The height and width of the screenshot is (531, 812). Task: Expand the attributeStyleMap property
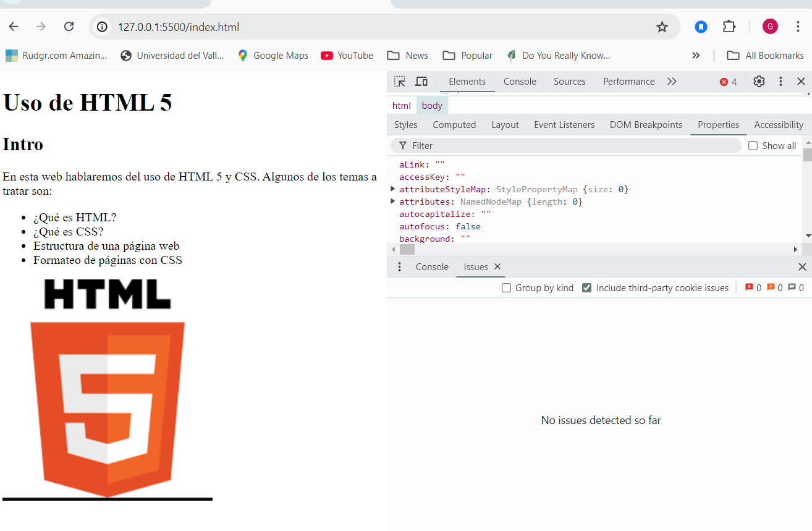(x=393, y=189)
